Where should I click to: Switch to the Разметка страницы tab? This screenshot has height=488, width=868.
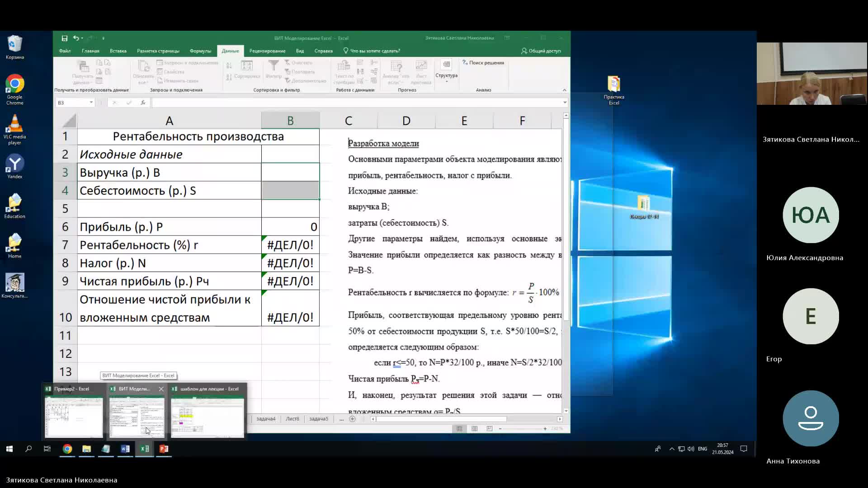tap(158, 51)
